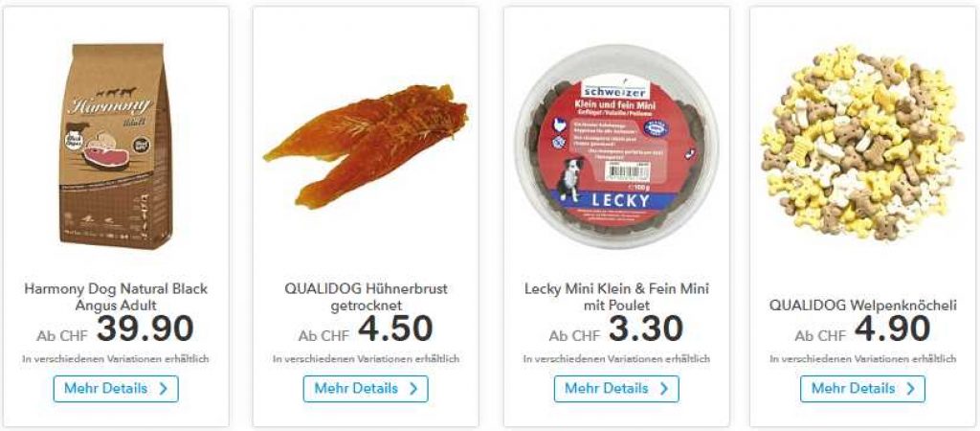Click the 4.90 price on Welpenknöcheli card

point(892,329)
